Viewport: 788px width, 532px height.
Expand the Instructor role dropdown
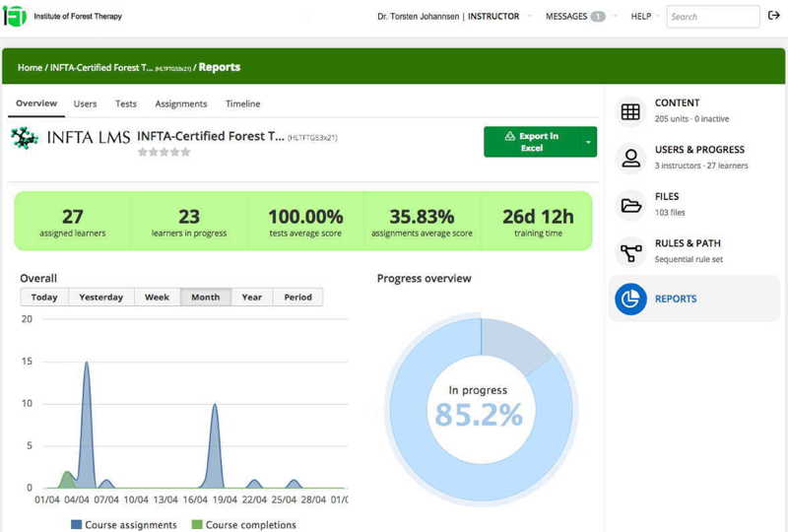point(530,17)
